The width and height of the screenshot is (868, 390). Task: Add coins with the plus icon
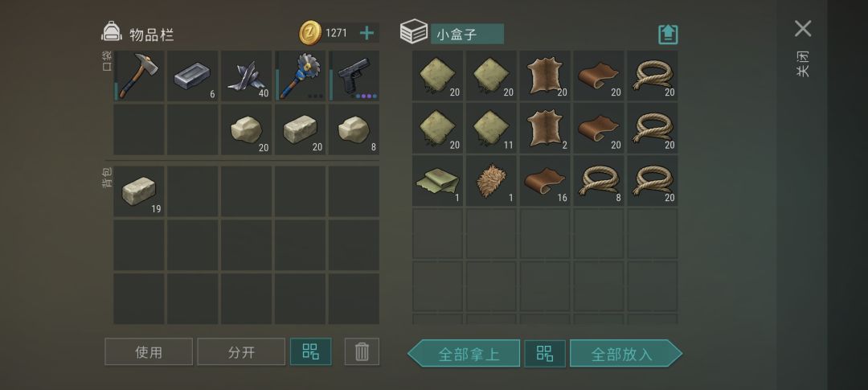pyautogui.click(x=366, y=33)
